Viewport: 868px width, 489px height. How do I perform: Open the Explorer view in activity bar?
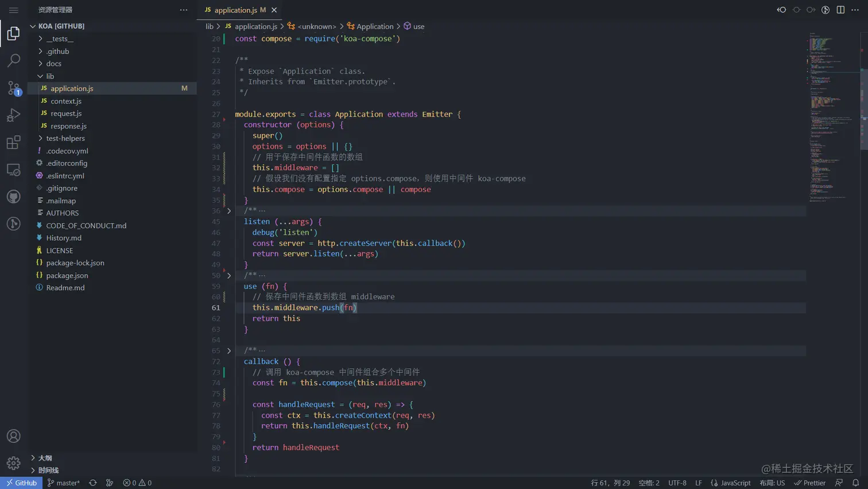(14, 33)
